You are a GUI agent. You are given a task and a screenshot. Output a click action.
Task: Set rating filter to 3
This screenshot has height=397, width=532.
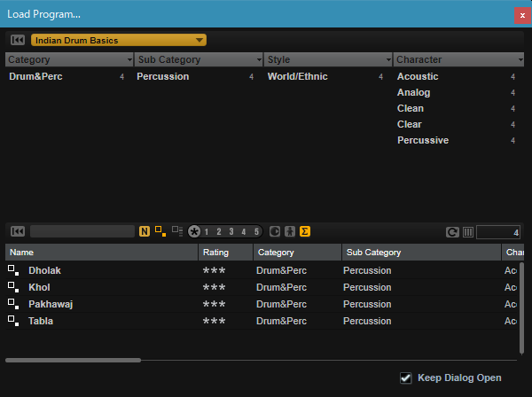pos(231,232)
